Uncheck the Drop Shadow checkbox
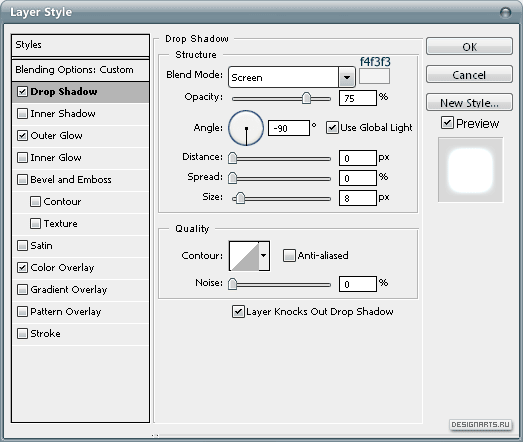Image resolution: width=523 pixels, height=442 pixels. tap(22, 91)
